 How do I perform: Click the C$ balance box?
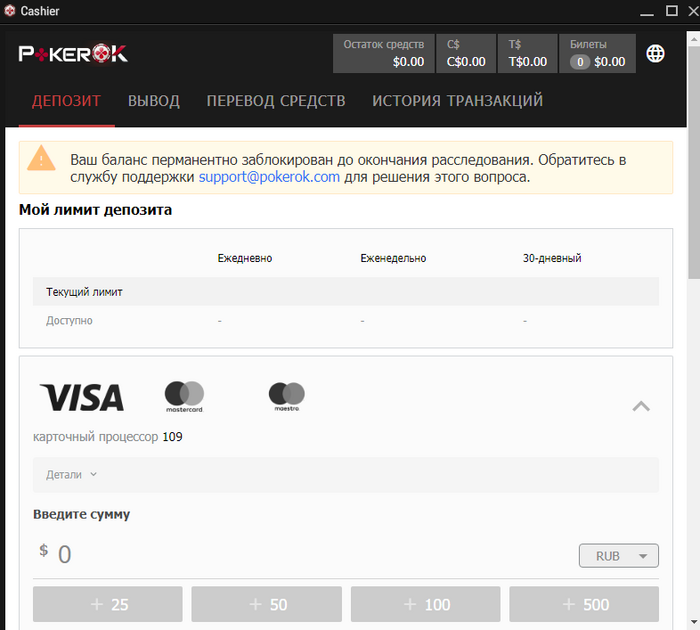(466, 54)
